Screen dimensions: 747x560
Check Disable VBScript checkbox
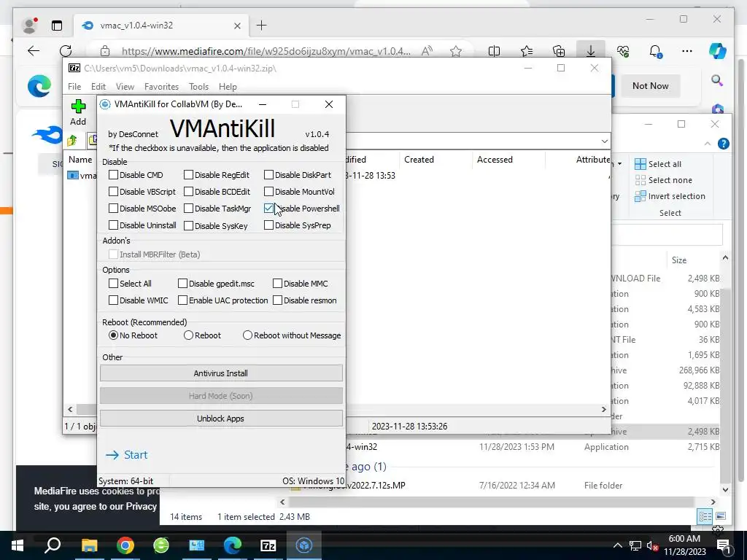pyautogui.click(x=113, y=192)
